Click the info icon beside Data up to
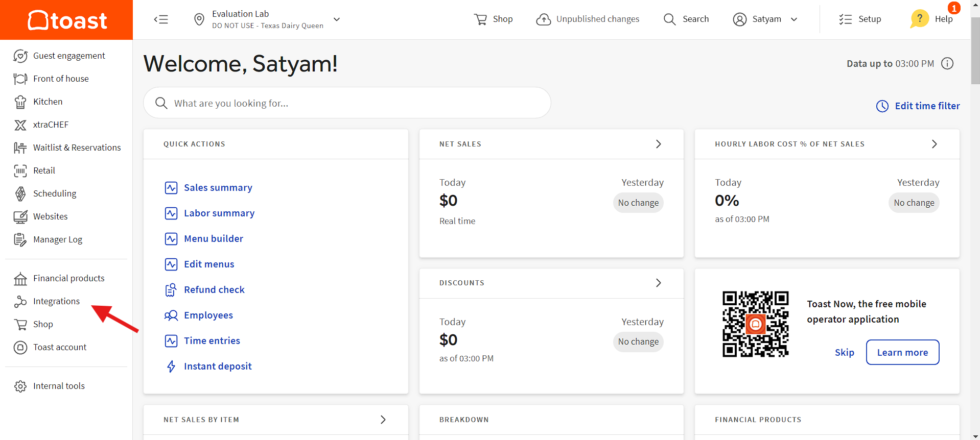The image size is (980, 440). [x=947, y=63]
